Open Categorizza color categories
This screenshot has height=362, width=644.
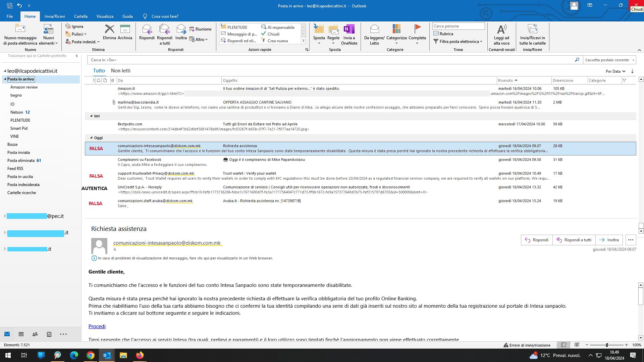click(396, 34)
